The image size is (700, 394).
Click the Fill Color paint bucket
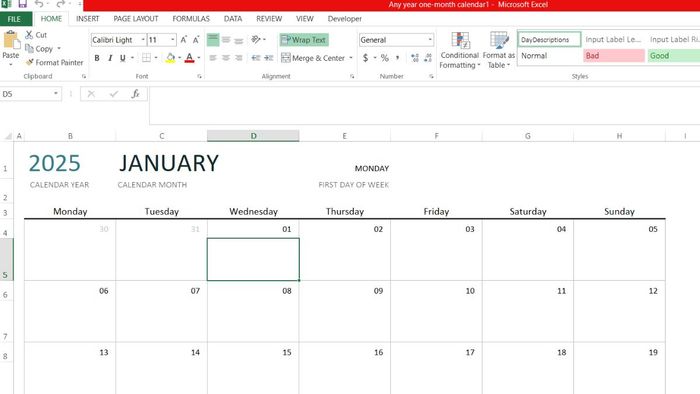[x=170, y=58]
